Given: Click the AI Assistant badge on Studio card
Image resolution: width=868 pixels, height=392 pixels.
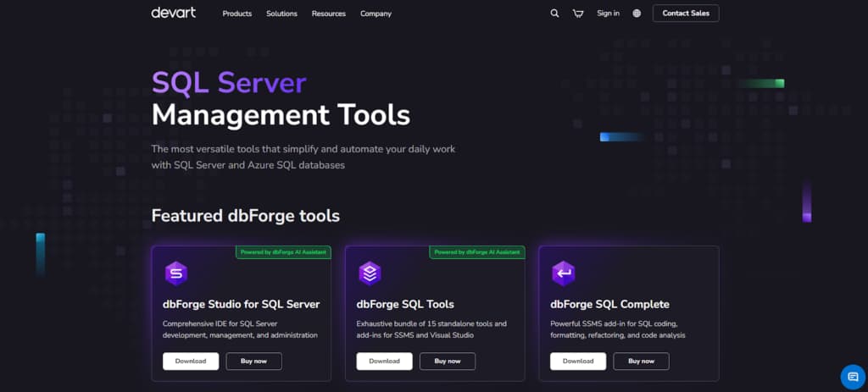Looking at the screenshot, I should click(283, 252).
